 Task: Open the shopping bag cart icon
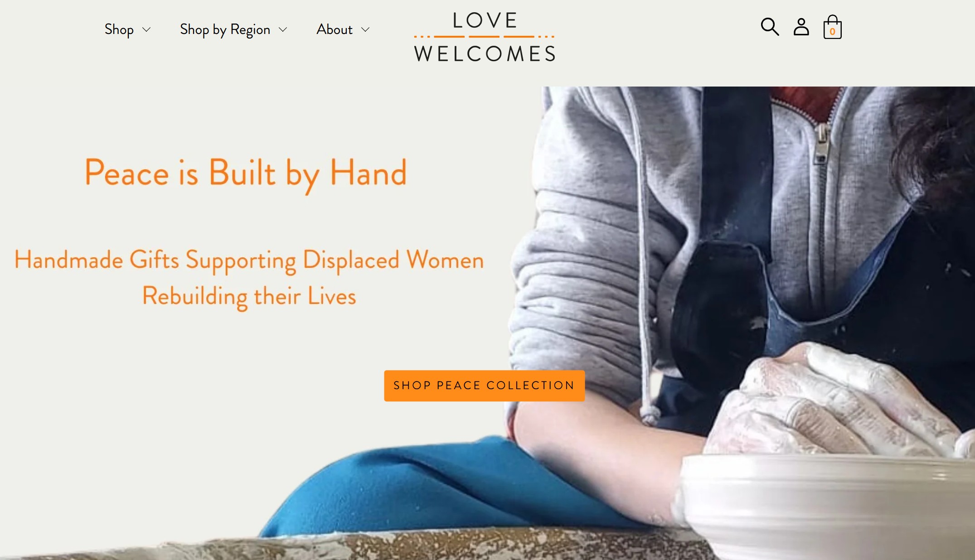832,27
